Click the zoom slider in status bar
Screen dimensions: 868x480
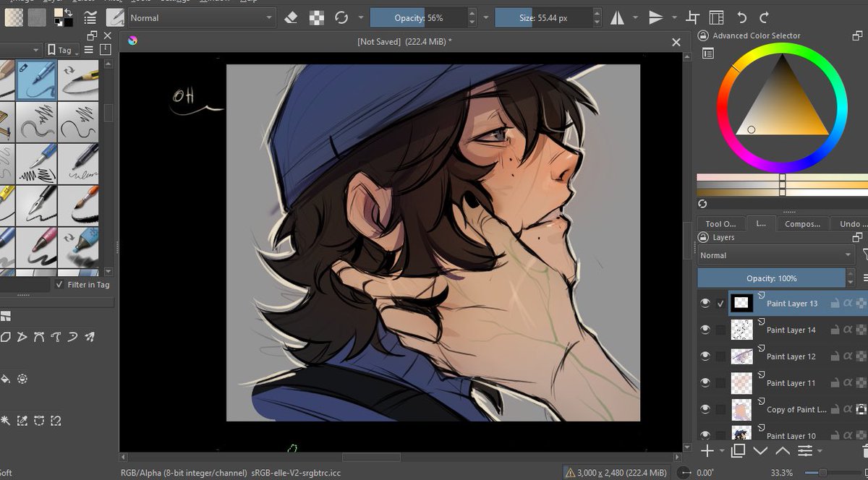pyautogui.click(x=832, y=473)
